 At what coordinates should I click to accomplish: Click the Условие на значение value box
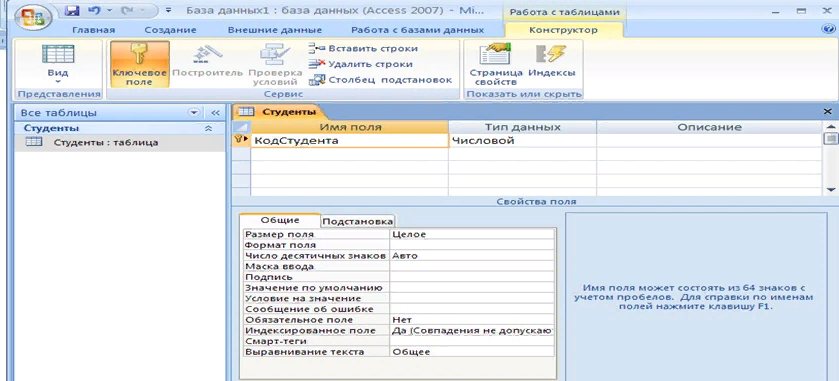tap(472, 299)
